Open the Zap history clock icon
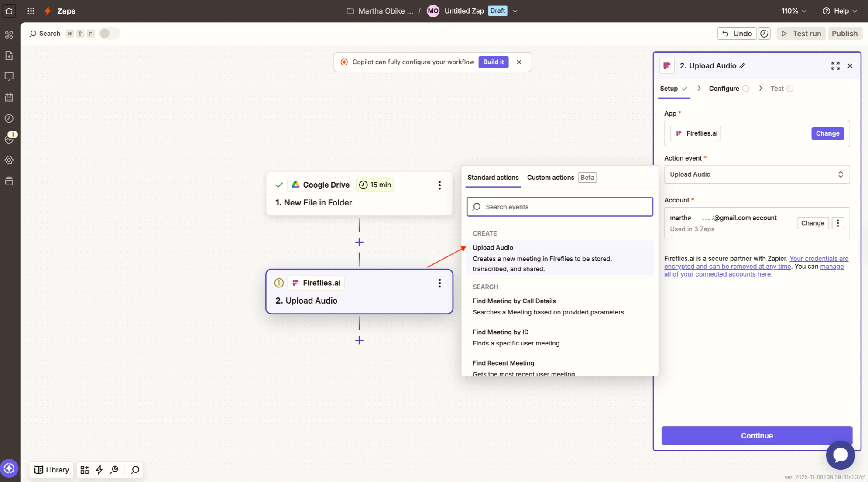868x482 pixels. point(9,118)
